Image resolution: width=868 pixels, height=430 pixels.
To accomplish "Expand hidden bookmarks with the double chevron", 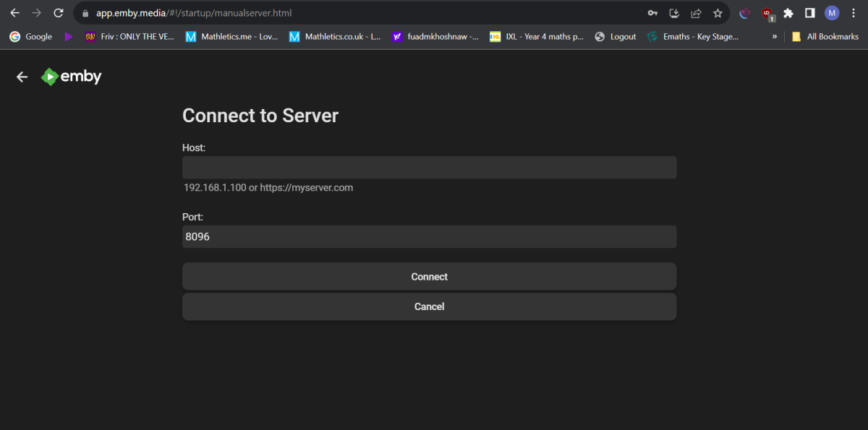I will tap(775, 36).
